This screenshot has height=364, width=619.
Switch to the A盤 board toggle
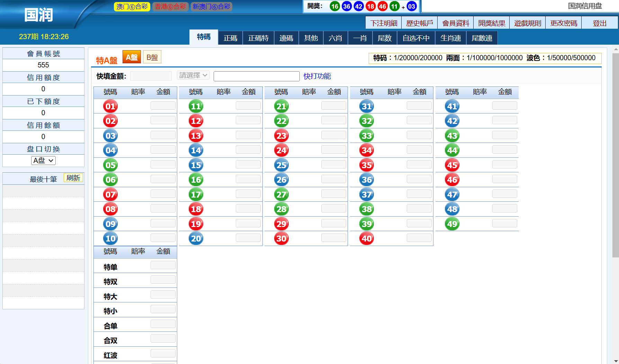(x=132, y=57)
